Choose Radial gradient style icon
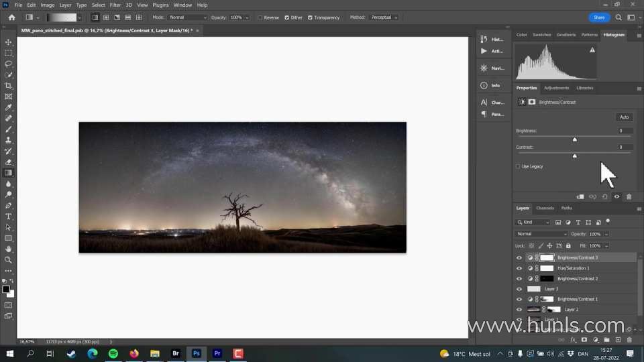 point(106,17)
